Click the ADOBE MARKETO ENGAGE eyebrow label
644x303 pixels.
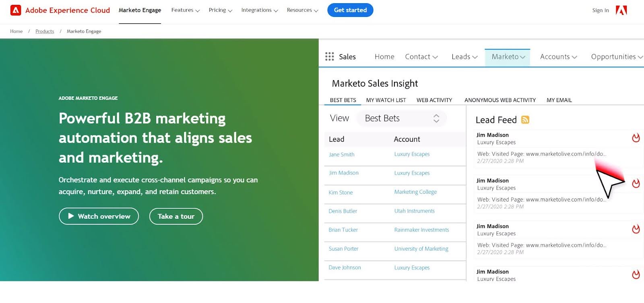click(88, 98)
